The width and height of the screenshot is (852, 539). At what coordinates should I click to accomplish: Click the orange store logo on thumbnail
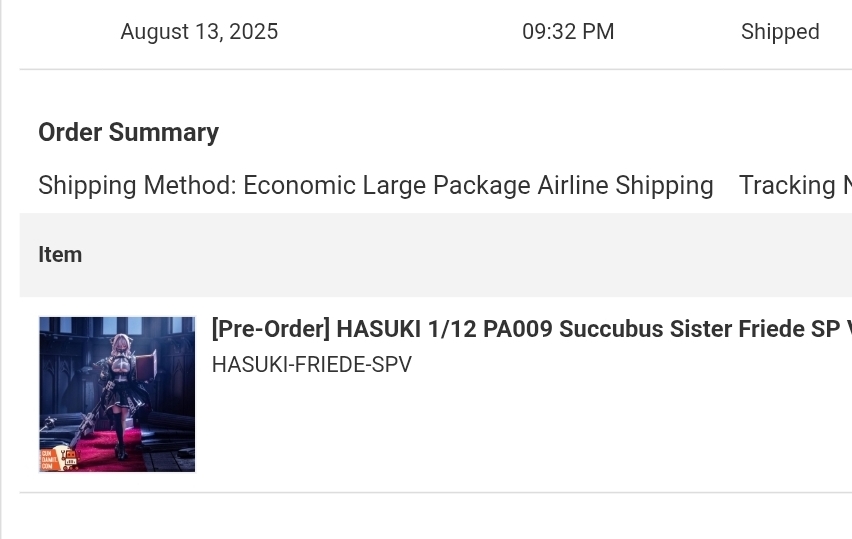click(x=60, y=459)
